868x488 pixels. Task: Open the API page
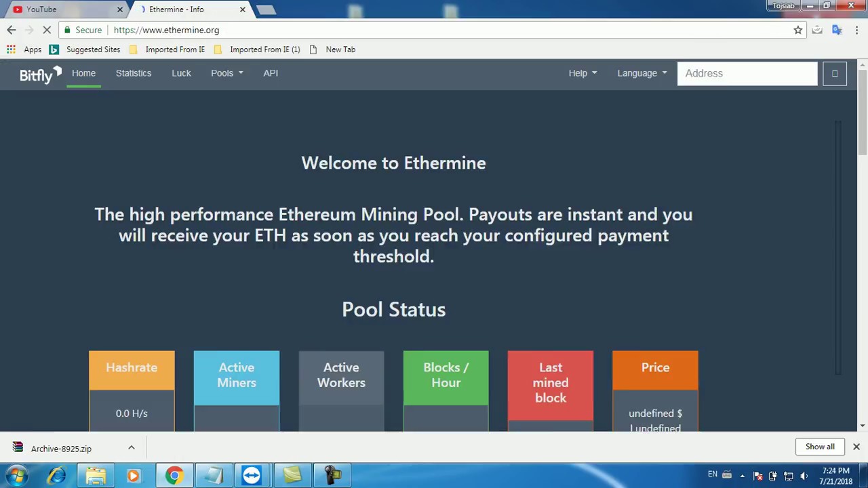coord(271,73)
